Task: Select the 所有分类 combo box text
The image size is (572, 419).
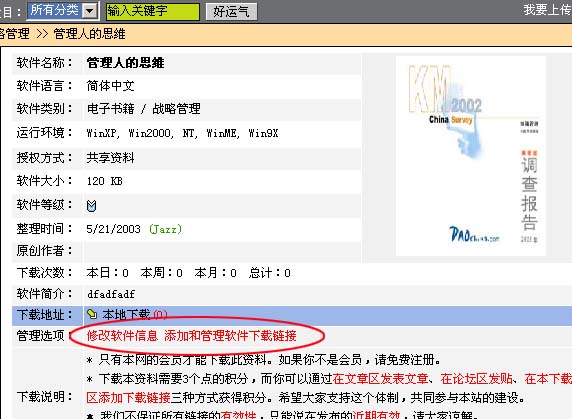Action: (x=55, y=11)
